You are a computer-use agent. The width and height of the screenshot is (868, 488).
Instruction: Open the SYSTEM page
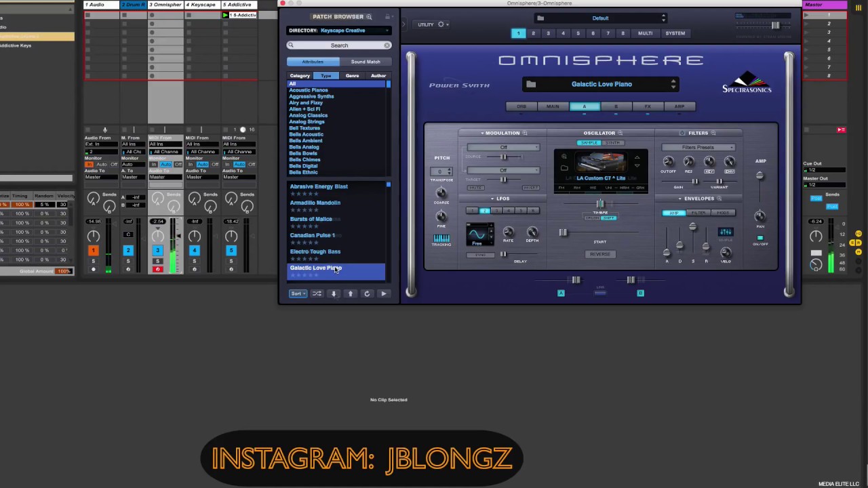pyautogui.click(x=675, y=33)
